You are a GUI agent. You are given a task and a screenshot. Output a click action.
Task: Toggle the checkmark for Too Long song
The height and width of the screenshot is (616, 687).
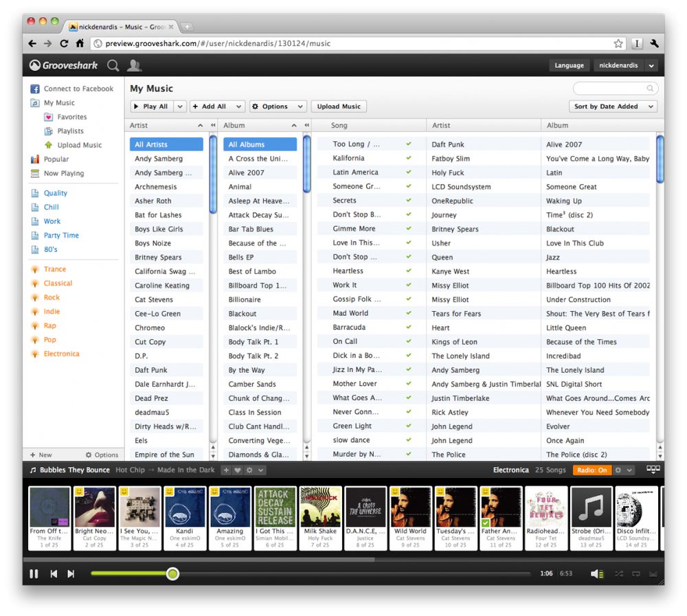click(x=409, y=144)
